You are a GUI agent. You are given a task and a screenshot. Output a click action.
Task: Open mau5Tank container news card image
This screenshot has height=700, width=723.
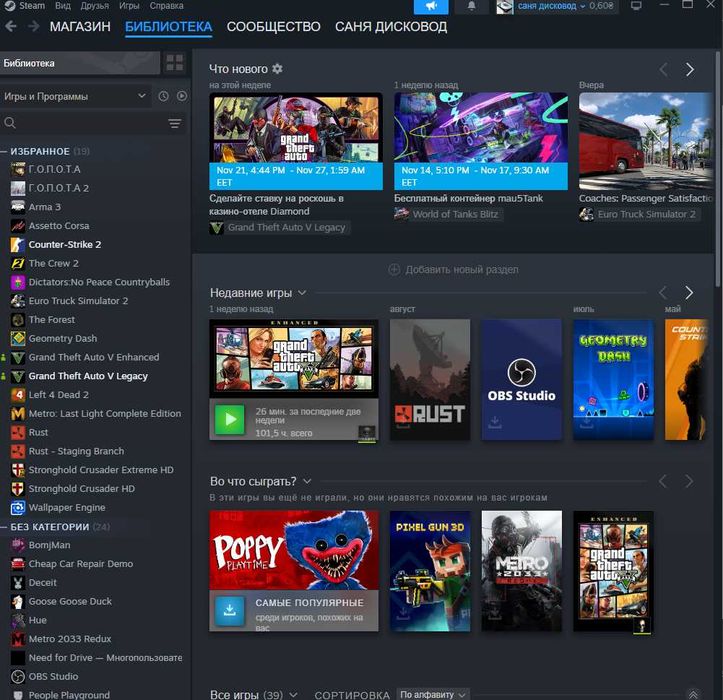[480, 141]
